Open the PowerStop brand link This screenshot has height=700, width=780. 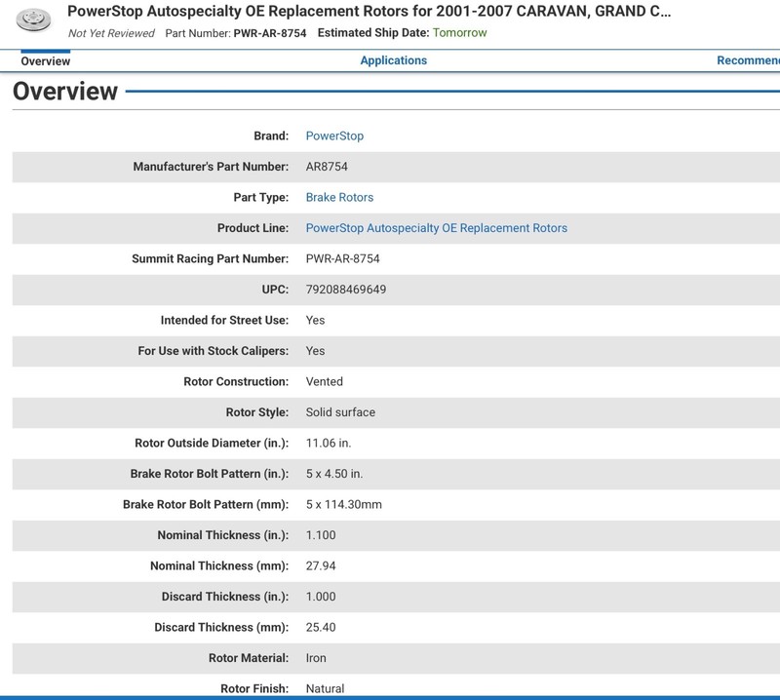pyautogui.click(x=334, y=136)
